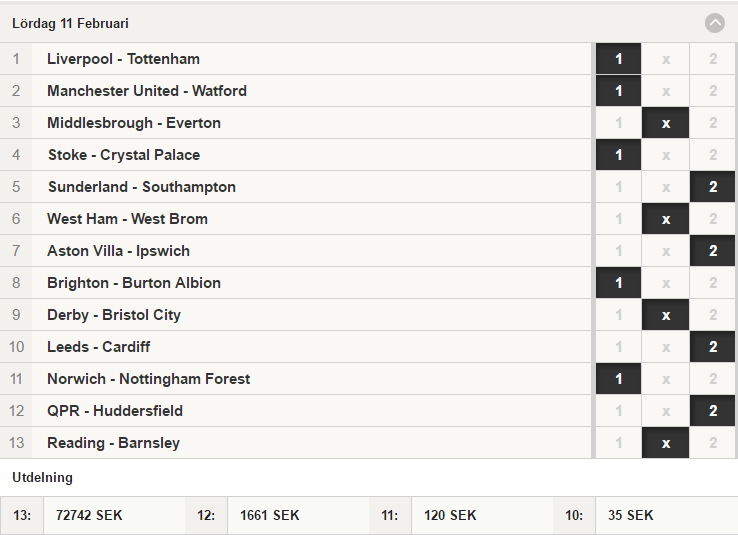Toggle 2 for Aston Villa - Ipswich

[713, 251]
